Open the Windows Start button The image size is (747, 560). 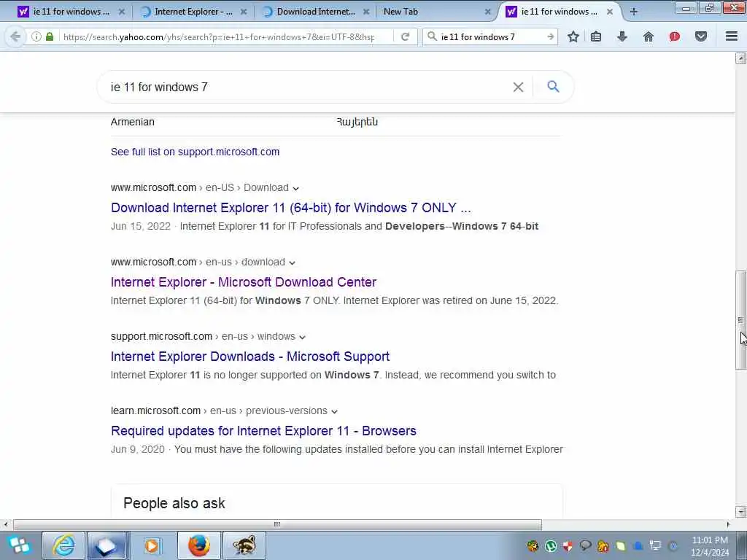(18, 545)
